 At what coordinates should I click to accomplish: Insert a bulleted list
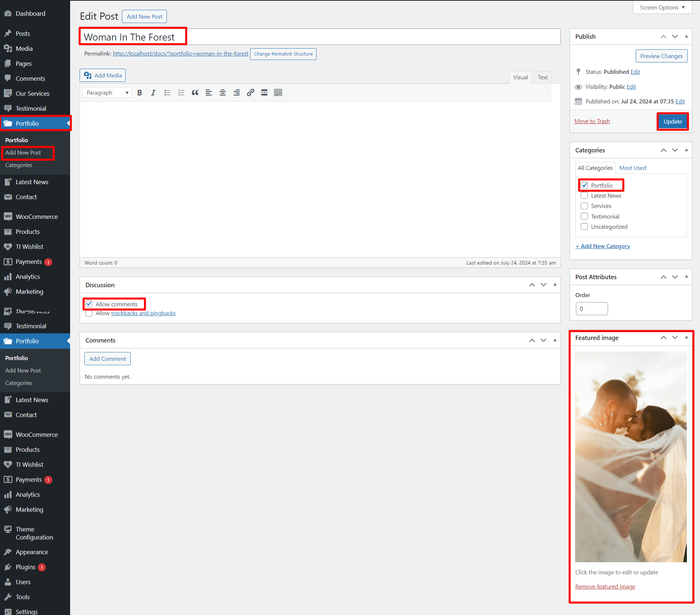pyautogui.click(x=167, y=93)
